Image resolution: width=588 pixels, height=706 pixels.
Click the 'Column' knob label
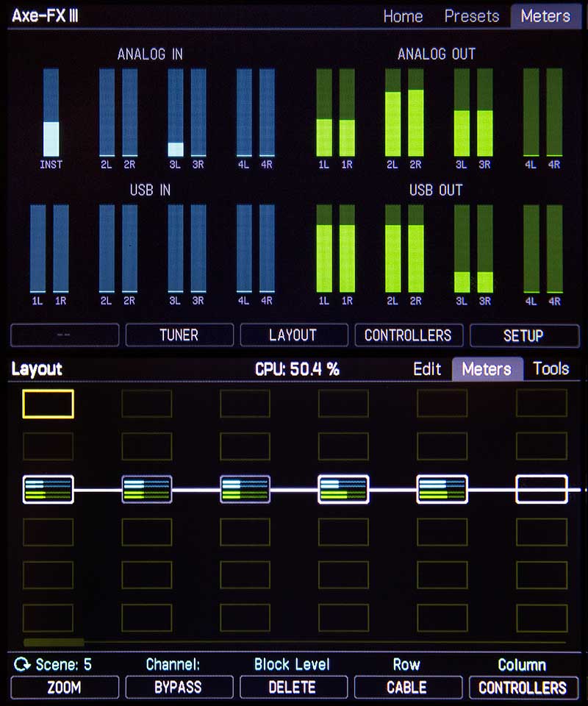tap(522, 665)
